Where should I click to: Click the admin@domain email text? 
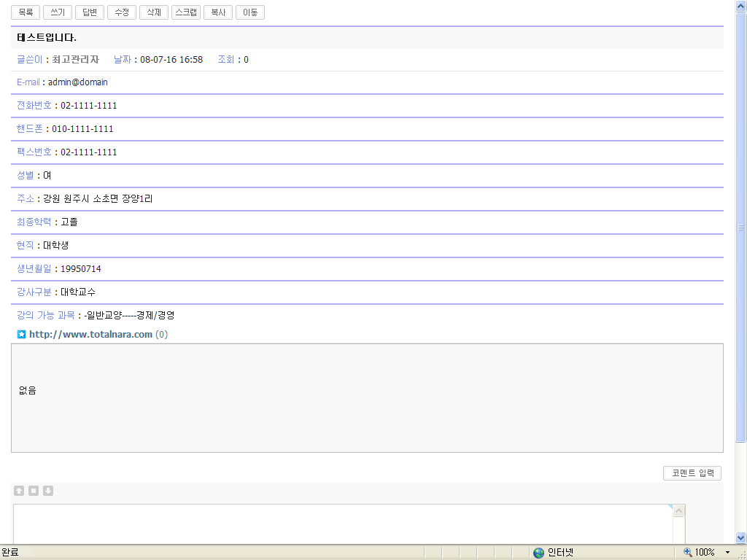77,82
